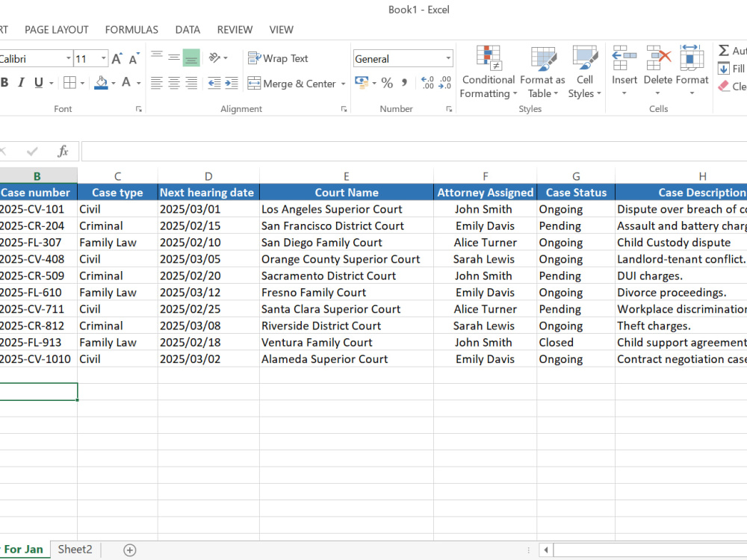The height and width of the screenshot is (560, 747).
Task: Click Fill down icon
Action: (724, 69)
